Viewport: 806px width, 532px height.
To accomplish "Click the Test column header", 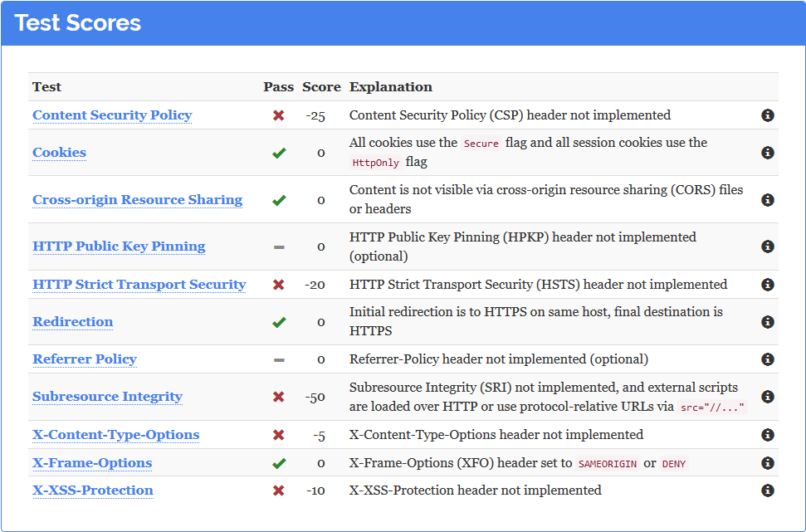I will (46, 87).
